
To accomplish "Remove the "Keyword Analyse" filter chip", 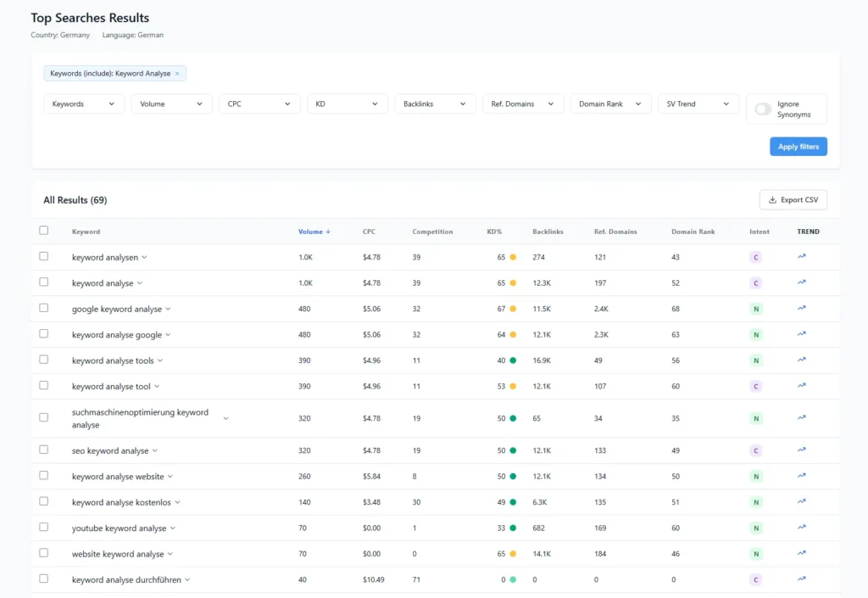I will click(176, 73).
